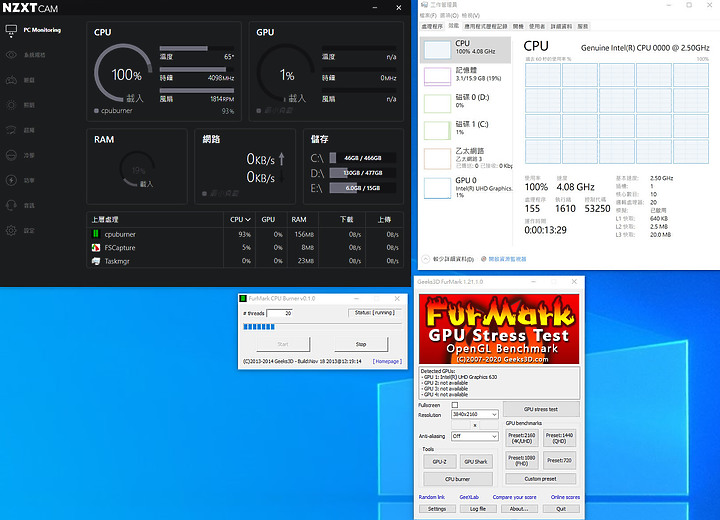Run Preset:720 benchmark
Viewport: 720px width, 520px height.
coord(559,460)
